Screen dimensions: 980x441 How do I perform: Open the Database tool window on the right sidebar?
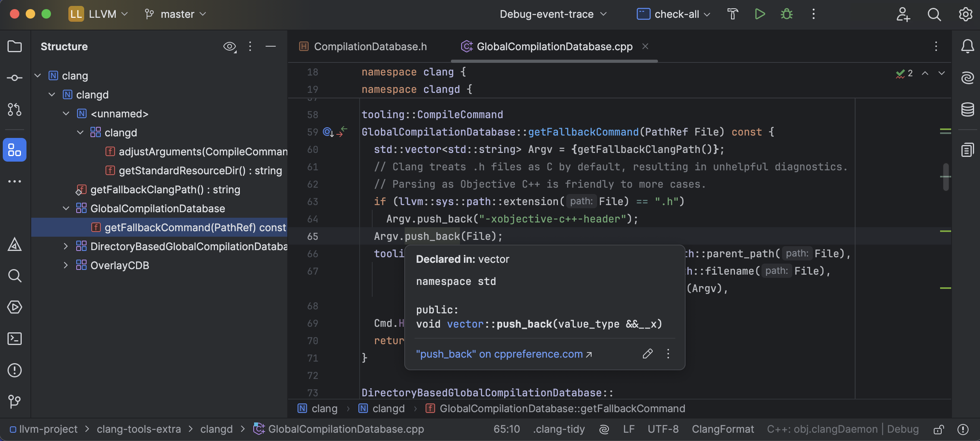pyautogui.click(x=967, y=109)
